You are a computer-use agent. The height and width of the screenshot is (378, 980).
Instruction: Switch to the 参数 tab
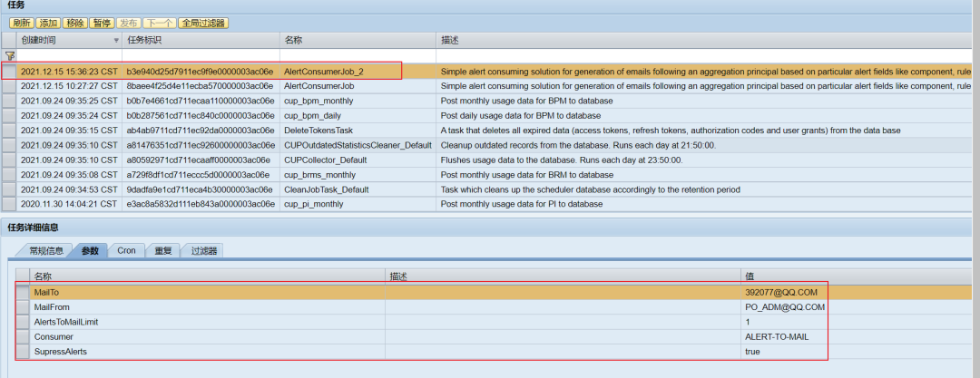click(90, 250)
